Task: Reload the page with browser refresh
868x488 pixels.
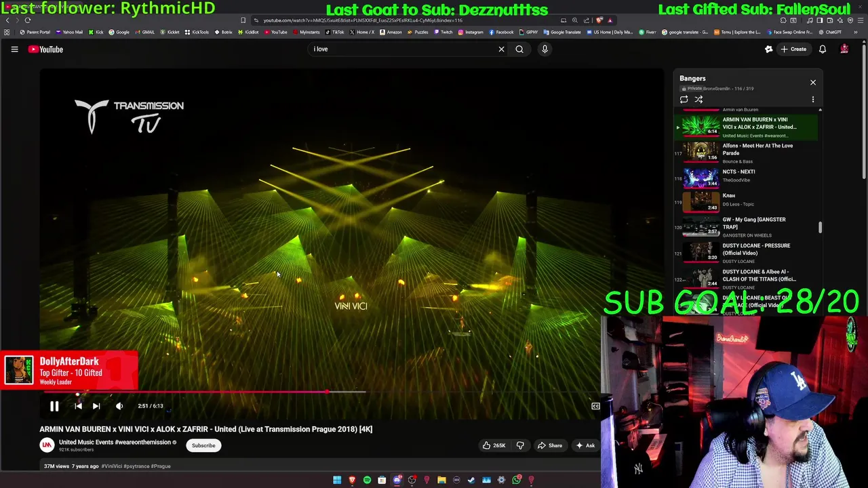Action: pyautogui.click(x=28, y=20)
